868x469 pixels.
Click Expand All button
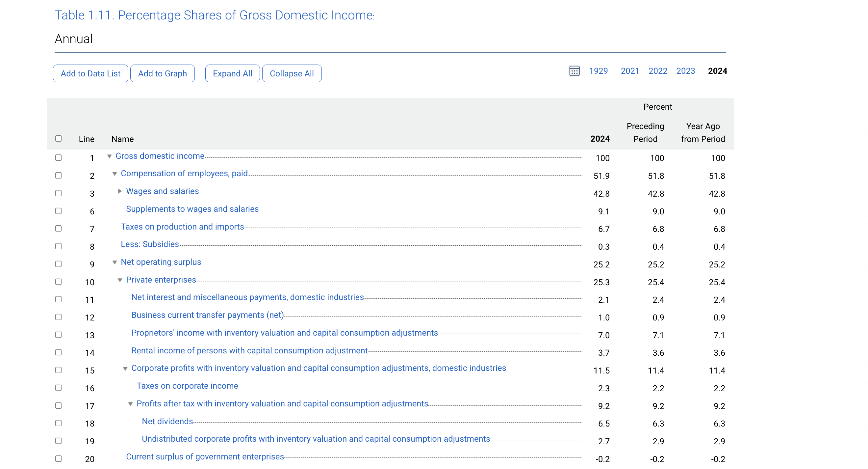coord(233,73)
